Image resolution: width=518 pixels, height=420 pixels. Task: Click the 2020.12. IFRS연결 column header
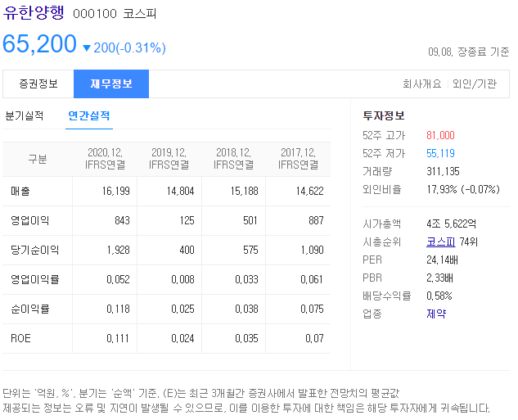pyautogui.click(x=105, y=159)
